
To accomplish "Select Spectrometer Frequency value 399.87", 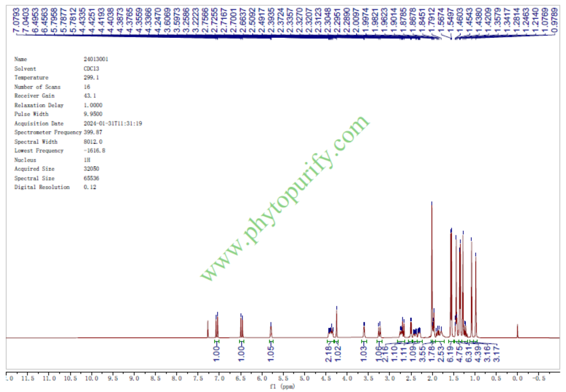I will click(93, 132).
